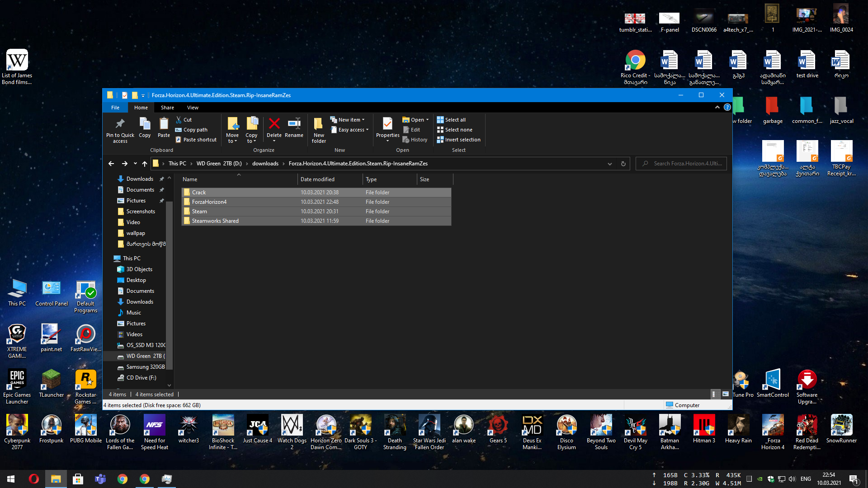The width and height of the screenshot is (868, 488).
Task: Switch to details view toggle in status bar
Action: (714, 394)
